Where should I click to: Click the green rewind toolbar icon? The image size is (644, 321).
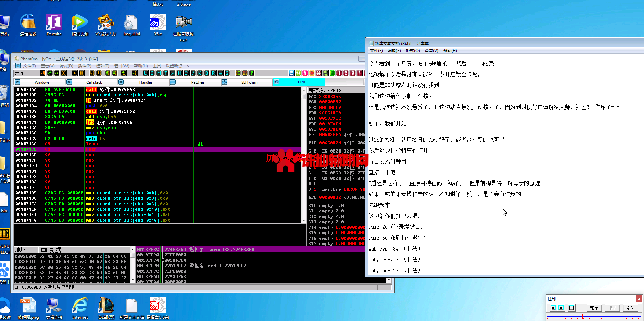coord(57,73)
